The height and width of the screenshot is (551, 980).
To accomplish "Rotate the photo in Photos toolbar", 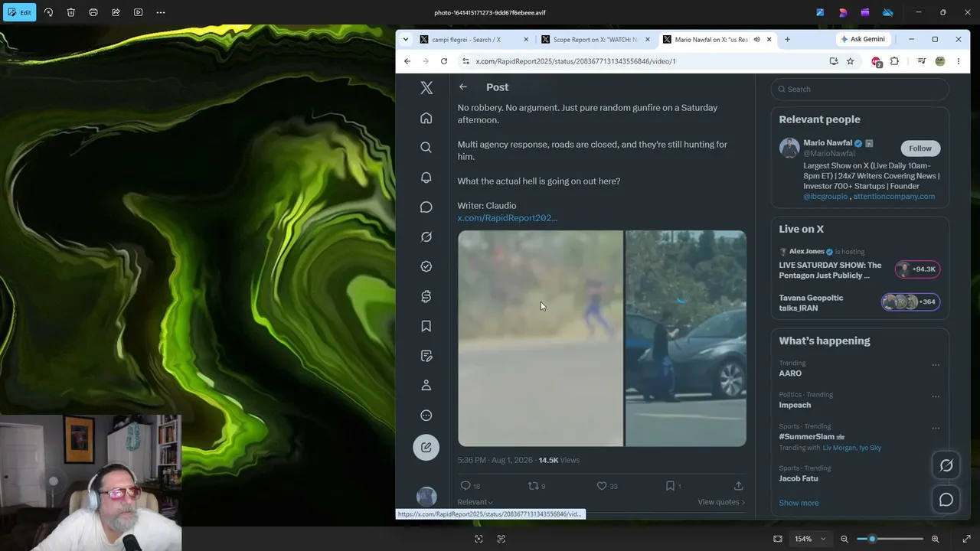I will (48, 12).
